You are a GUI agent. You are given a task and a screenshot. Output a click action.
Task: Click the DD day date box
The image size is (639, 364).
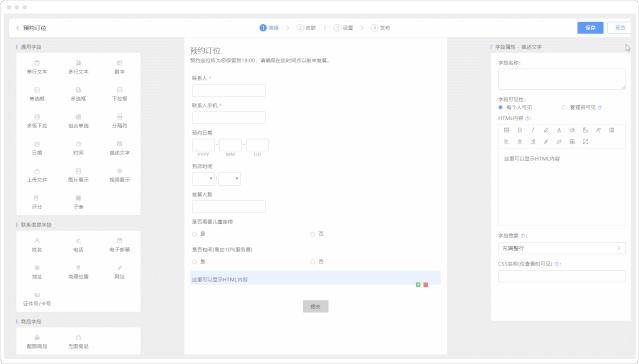coord(258,145)
